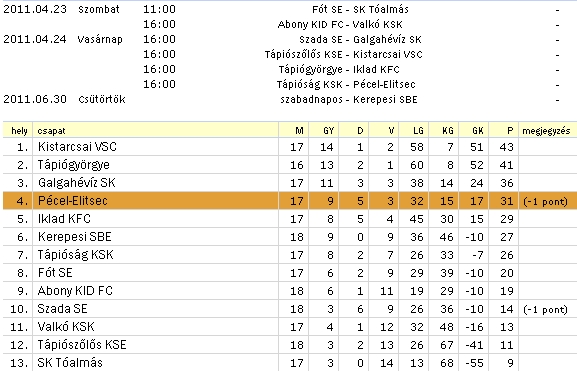Select the Tápióság KSK - Pécel-Elitsec fixture
Viewport: 577px width, 371px height.
346,85
